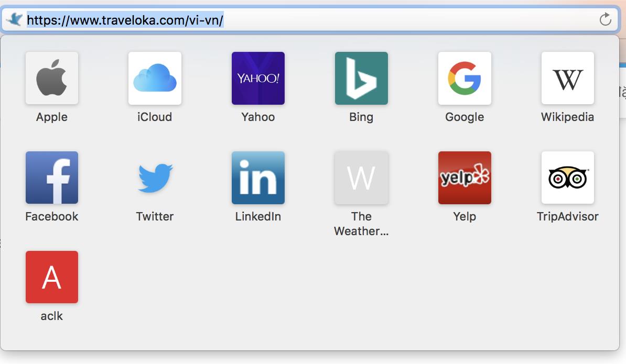
Task: Open the iCloud favorite icon
Action: point(155,78)
